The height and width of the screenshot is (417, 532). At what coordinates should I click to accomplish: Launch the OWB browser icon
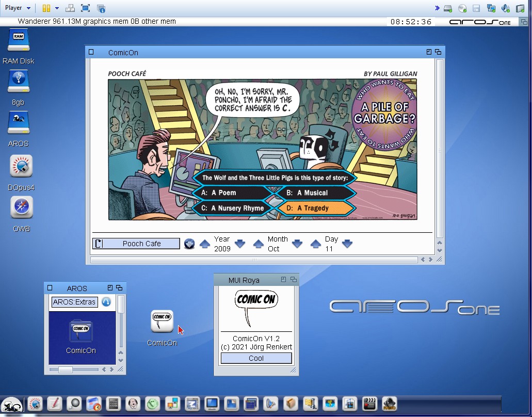pos(21,207)
